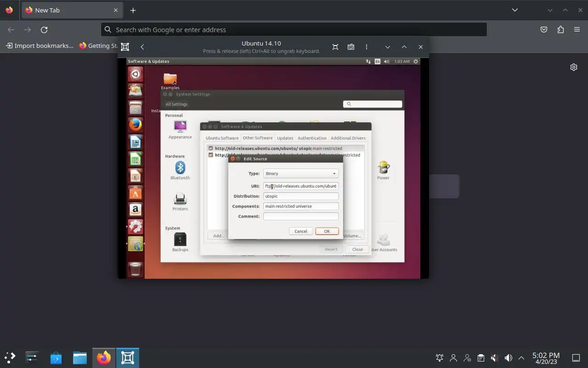This screenshot has width=588, height=368.
Task: Go back in GNOME Boxes header
Action: point(142,47)
